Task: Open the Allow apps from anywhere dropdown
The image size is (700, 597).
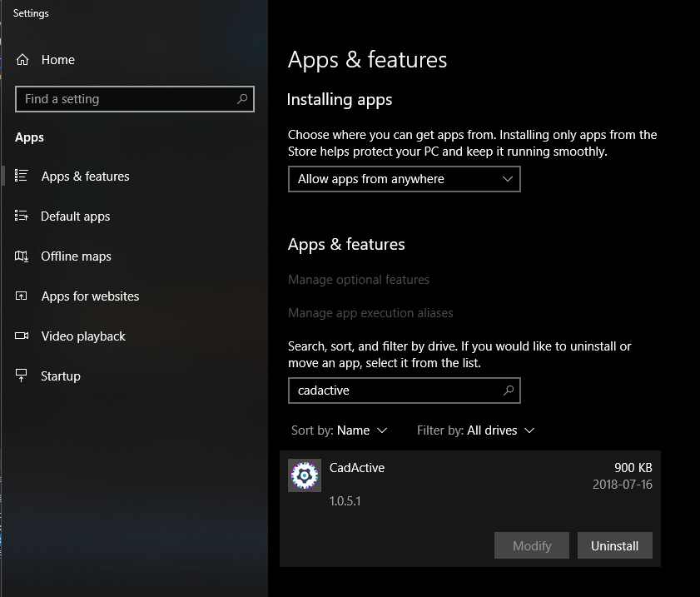Action: click(404, 179)
